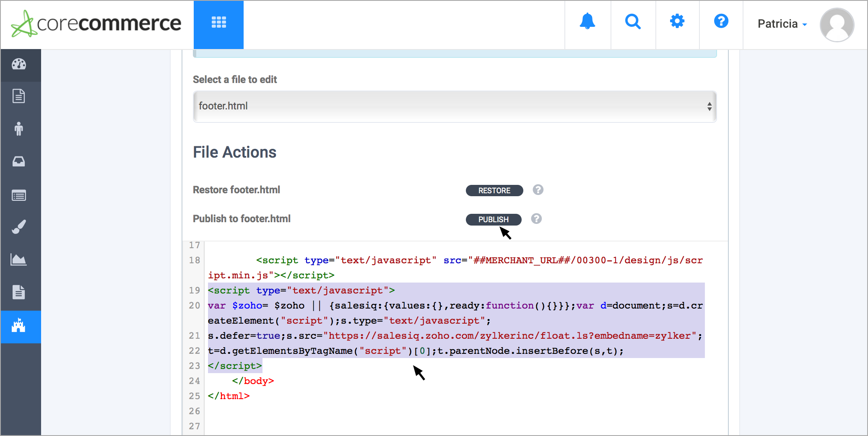Open the dashboard gauge sidebar icon
Image resolution: width=868 pixels, height=436 pixels.
coord(19,64)
